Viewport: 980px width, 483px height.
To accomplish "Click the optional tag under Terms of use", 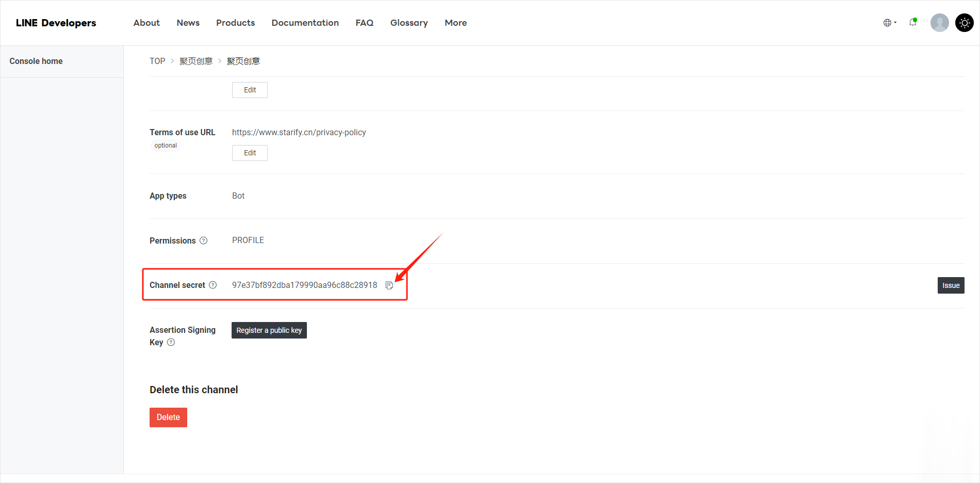I will [x=166, y=146].
